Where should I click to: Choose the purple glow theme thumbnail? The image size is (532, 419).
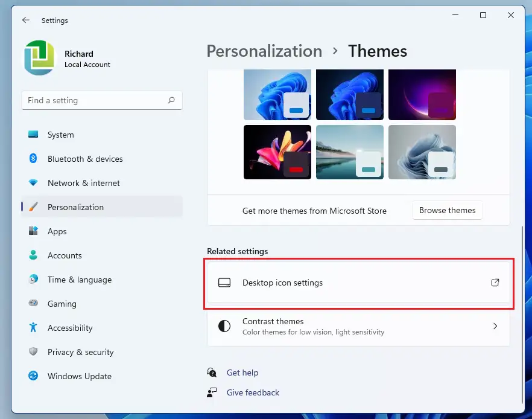pyautogui.click(x=422, y=94)
